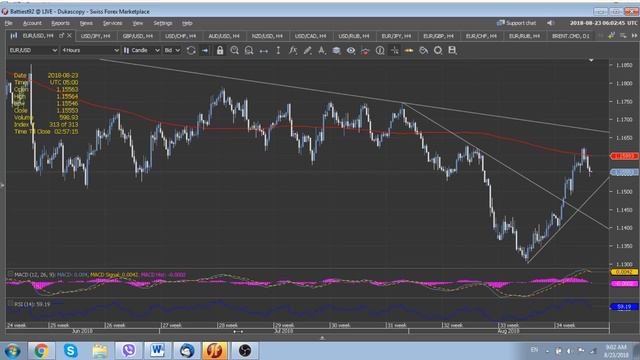The width and height of the screenshot is (640, 360).
Task: Toggle the chart auto-shift arrow icon
Action: coord(205,50)
